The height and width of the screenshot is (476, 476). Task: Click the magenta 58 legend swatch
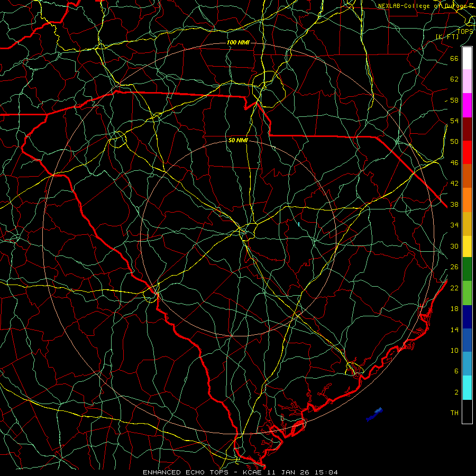[x=467, y=105]
